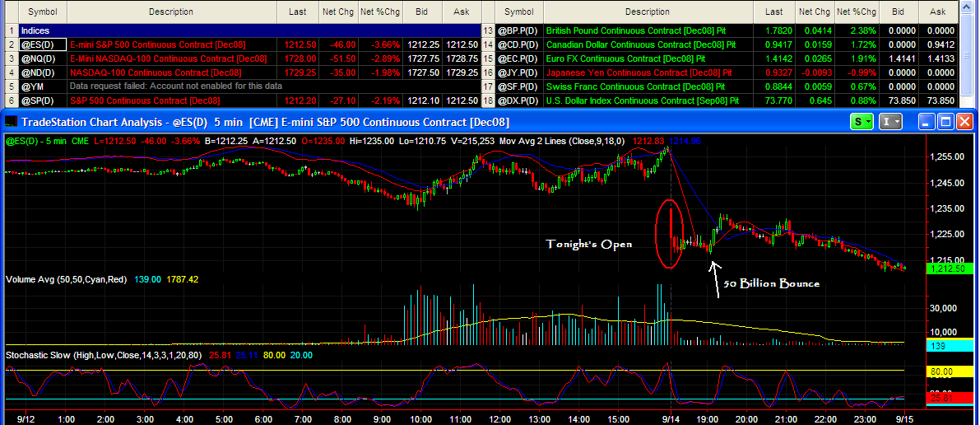This screenshot has height=425, width=980.
Task: Click the red 25.81 stochastic value marker
Action: click(950, 398)
